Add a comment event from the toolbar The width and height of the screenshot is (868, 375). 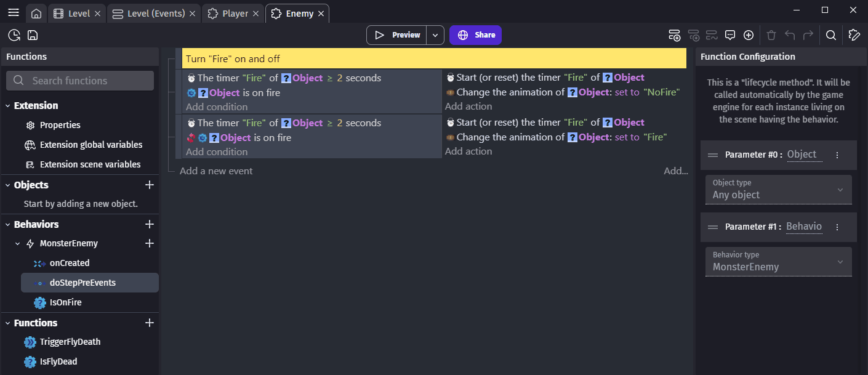pyautogui.click(x=730, y=35)
